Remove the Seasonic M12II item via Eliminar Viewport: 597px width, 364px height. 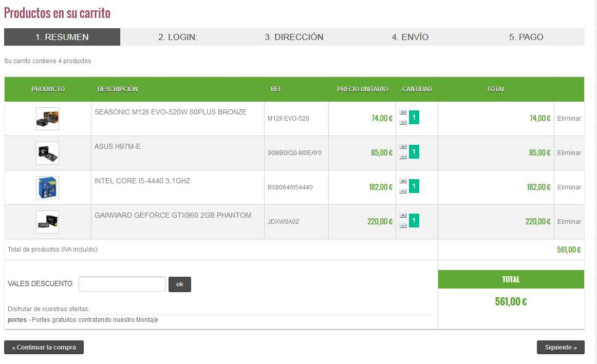pos(569,118)
